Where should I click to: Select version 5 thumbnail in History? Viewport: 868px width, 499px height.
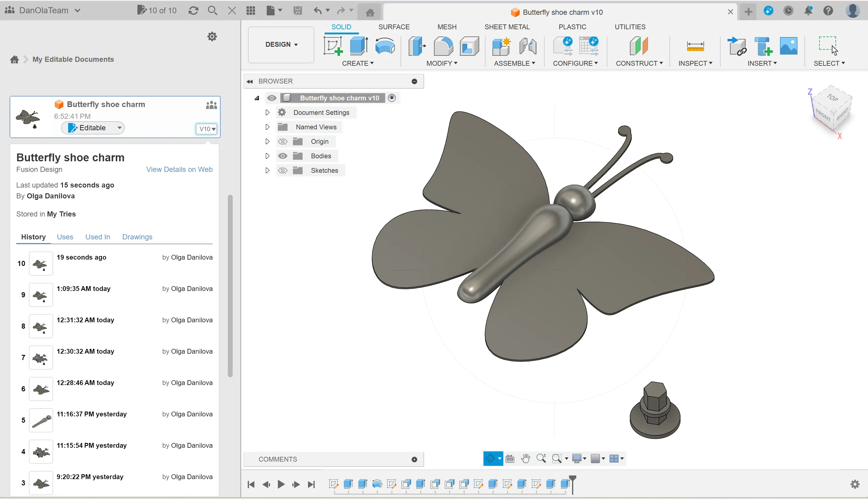[x=41, y=420]
